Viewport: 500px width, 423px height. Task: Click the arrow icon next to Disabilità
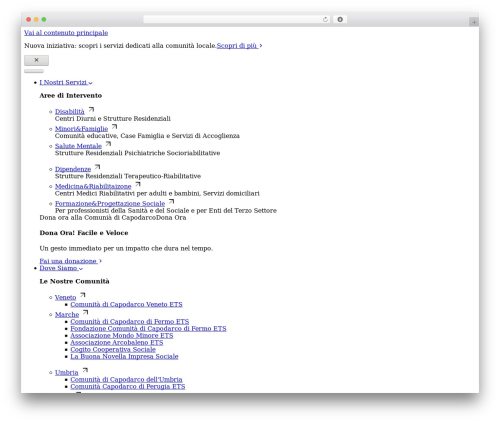click(x=91, y=109)
